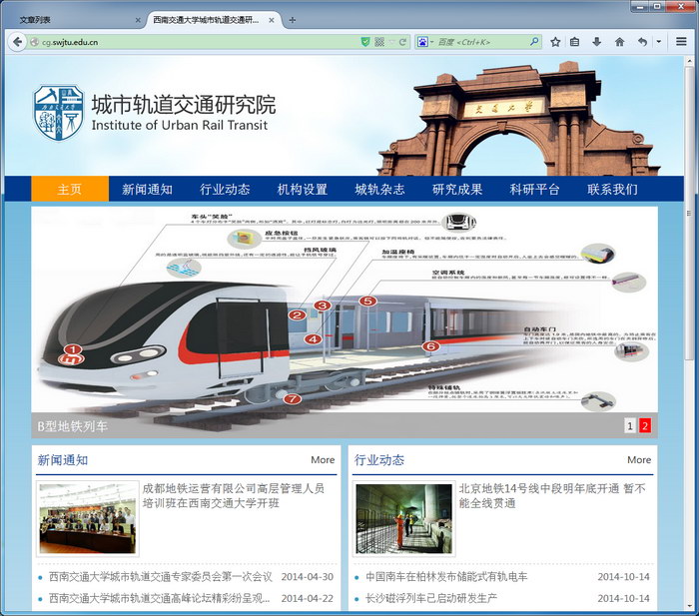The width and height of the screenshot is (699, 616).
Task: Expand the dropdown beside the undo arrow
Action: point(658,42)
